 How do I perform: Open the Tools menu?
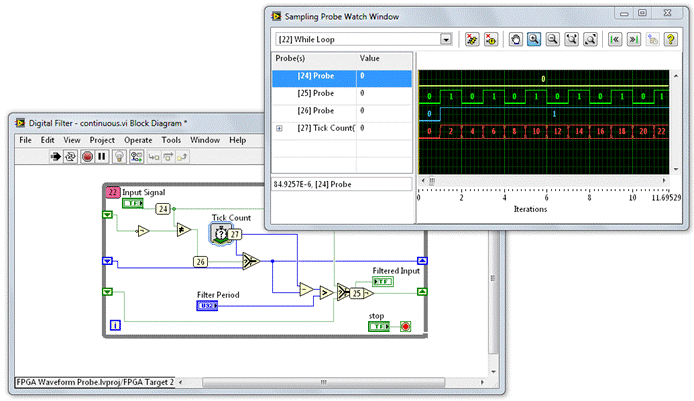tap(171, 140)
